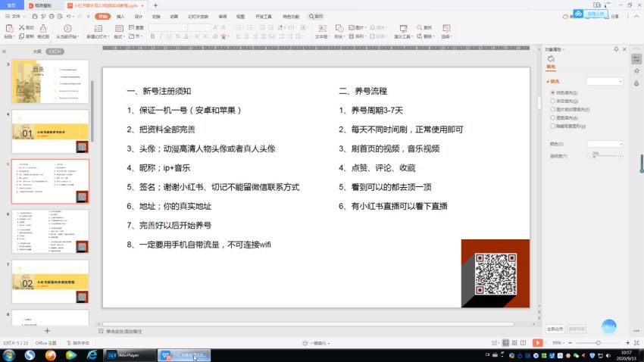The image size is (644, 362).
Task: Toggle Strikethrough formatting
Action: tap(177, 36)
